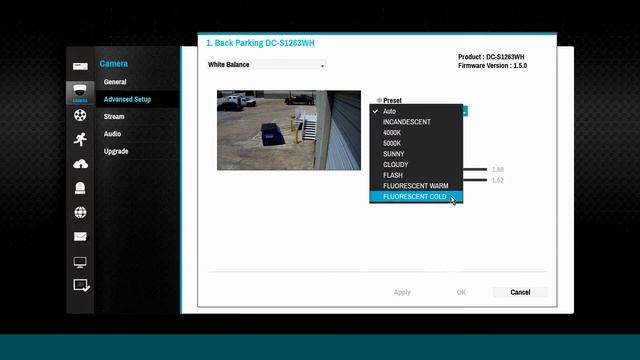Click the Firmware Version 1.5.0 text
Viewport: 640px width, 360px height.
click(x=492, y=66)
